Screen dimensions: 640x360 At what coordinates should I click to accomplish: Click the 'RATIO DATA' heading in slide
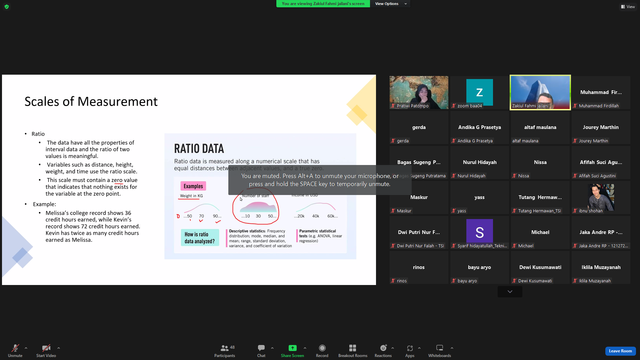[x=199, y=148]
